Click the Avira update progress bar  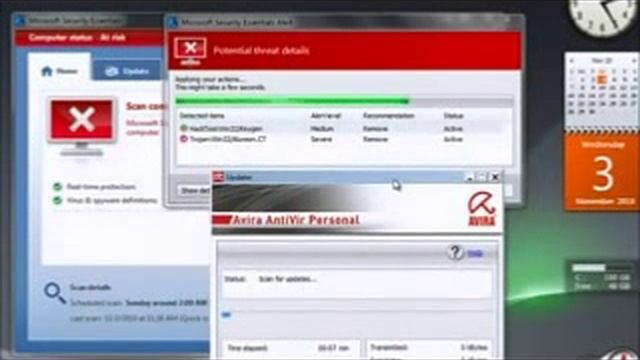click(x=358, y=315)
